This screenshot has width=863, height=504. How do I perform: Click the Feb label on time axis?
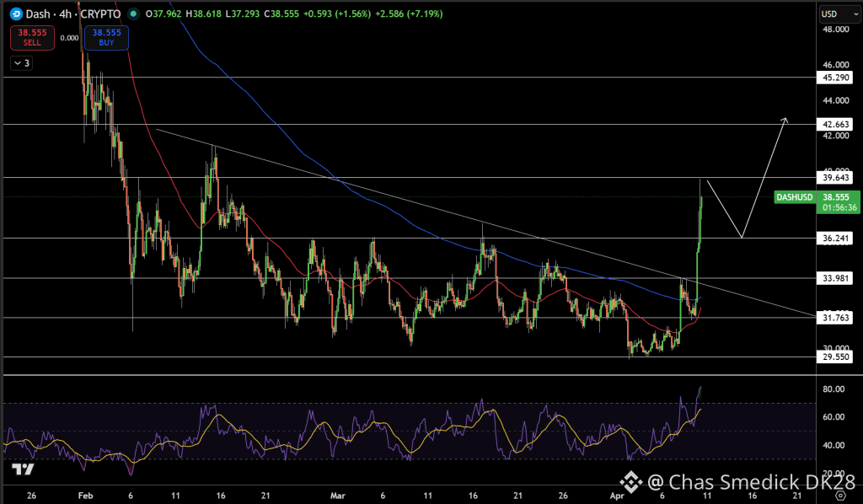[85, 496]
